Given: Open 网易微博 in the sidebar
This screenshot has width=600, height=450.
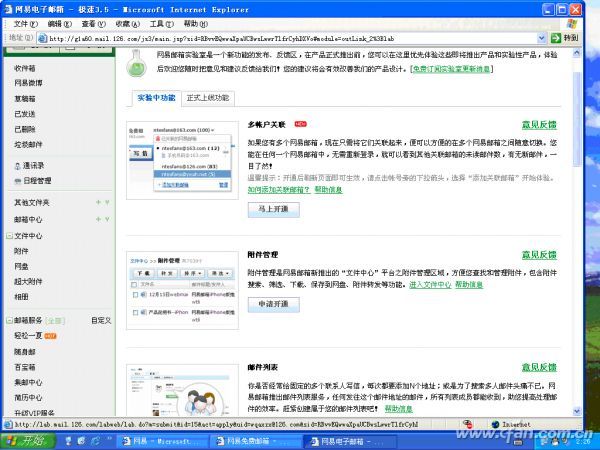Looking at the screenshot, I should [28, 83].
